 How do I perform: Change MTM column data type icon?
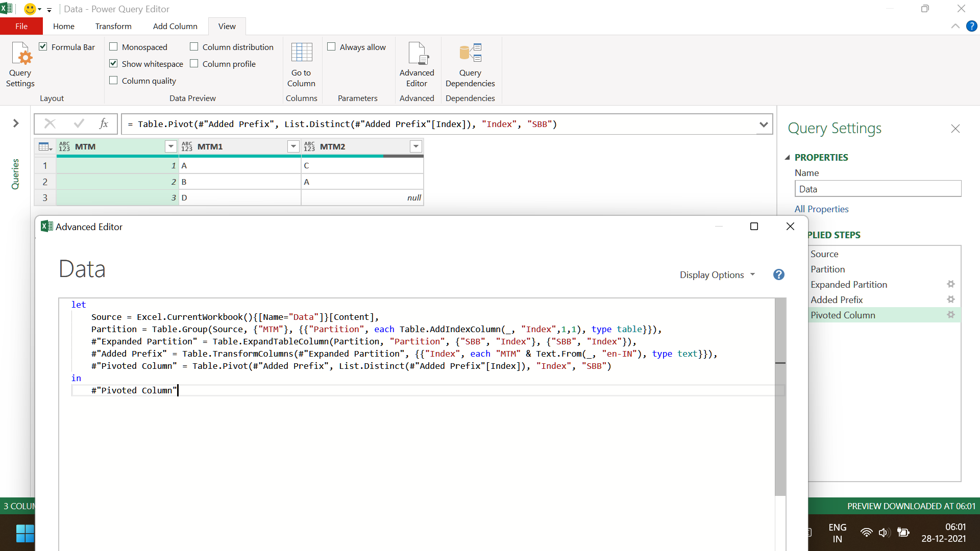pos(64,146)
